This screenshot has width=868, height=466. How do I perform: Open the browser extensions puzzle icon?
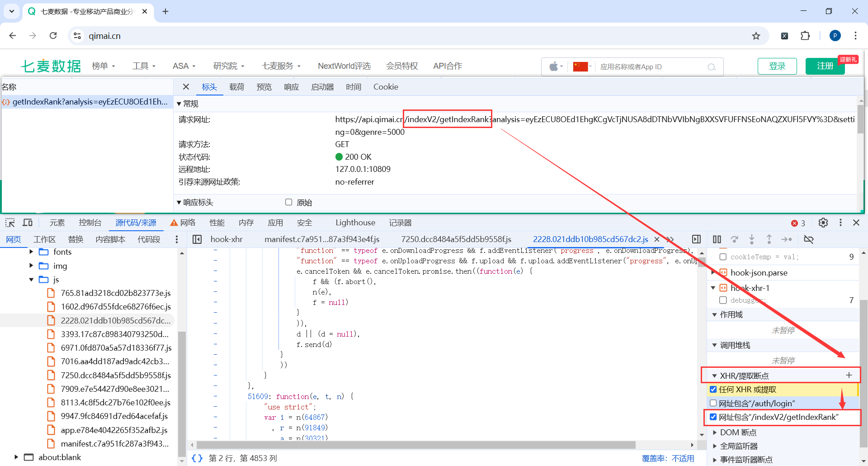(805, 36)
